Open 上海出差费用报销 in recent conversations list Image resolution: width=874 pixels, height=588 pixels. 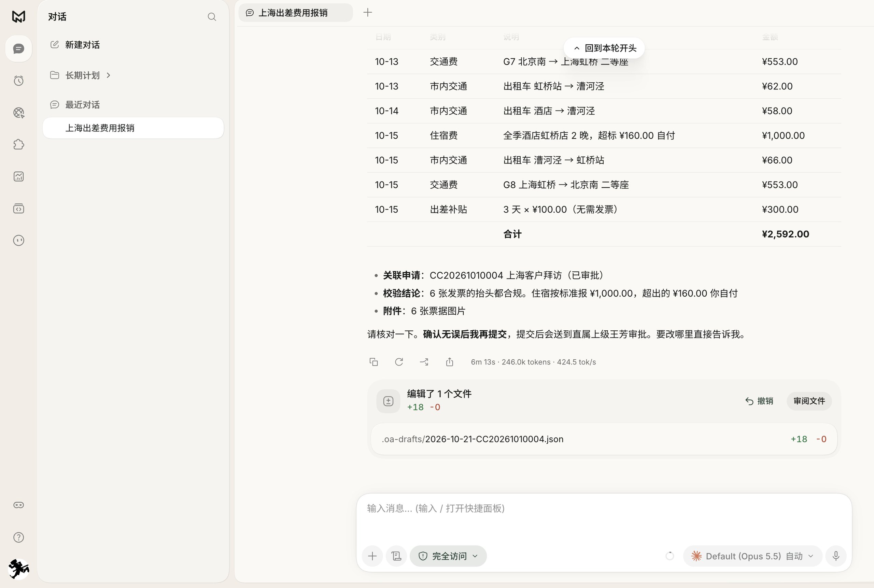pos(133,128)
